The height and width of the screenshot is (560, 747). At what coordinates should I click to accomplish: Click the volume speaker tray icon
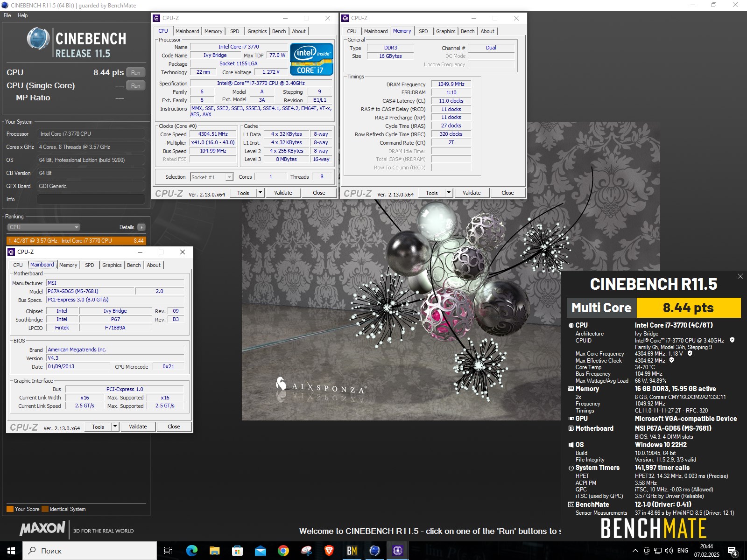click(x=669, y=551)
